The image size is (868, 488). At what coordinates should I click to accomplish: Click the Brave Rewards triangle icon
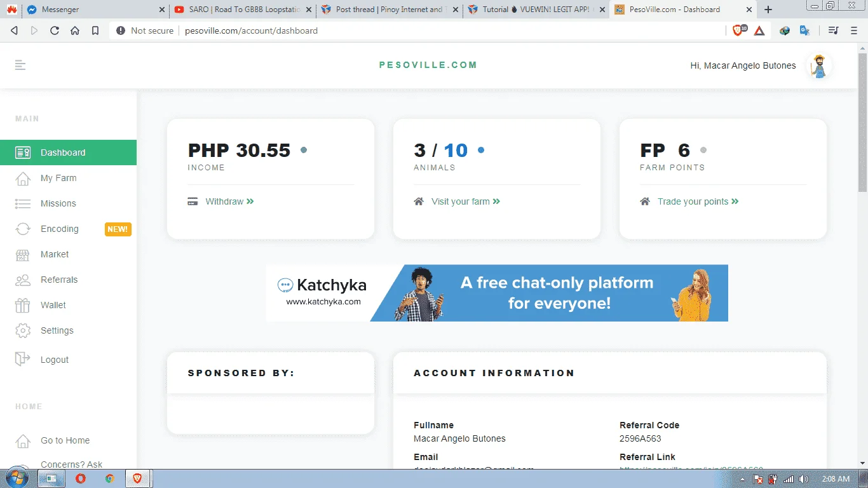[759, 30]
